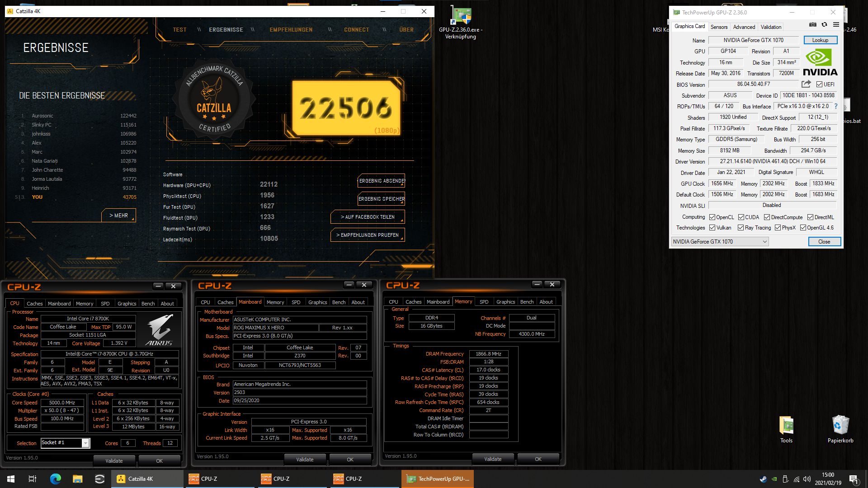This screenshot has width=868, height=488.
Task: Click the 'YOU' leaderboard row
Action: pos(77,197)
